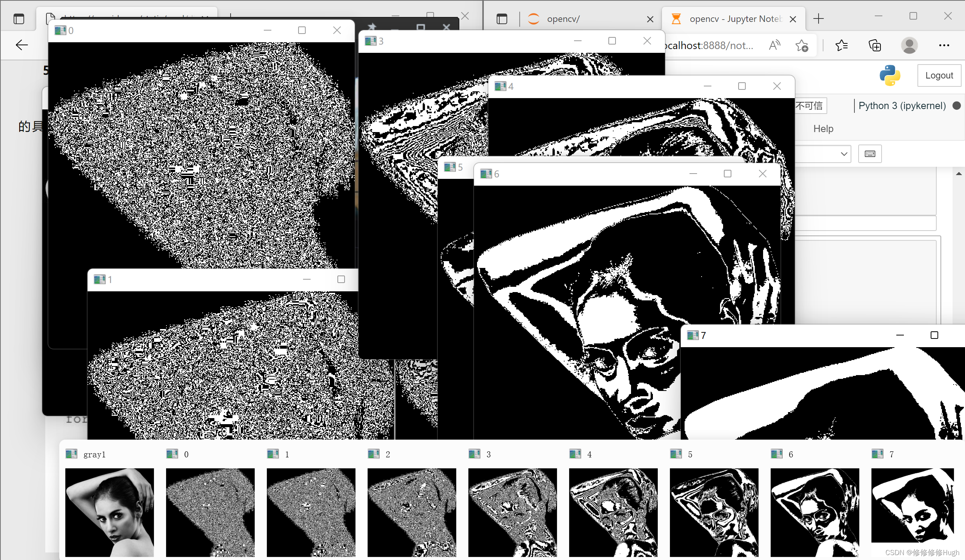
Task: Open the Favorites list icon
Action: [x=841, y=46]
